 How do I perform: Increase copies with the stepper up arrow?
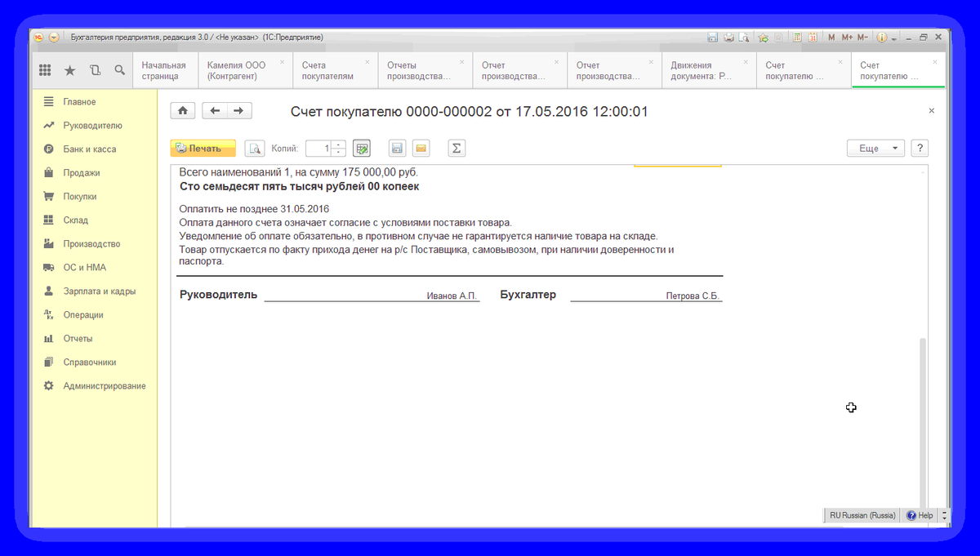337,145
